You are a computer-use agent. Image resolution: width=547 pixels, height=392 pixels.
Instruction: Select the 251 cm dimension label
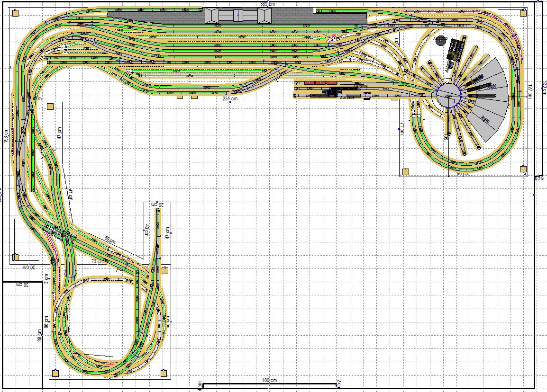[230, 98]
